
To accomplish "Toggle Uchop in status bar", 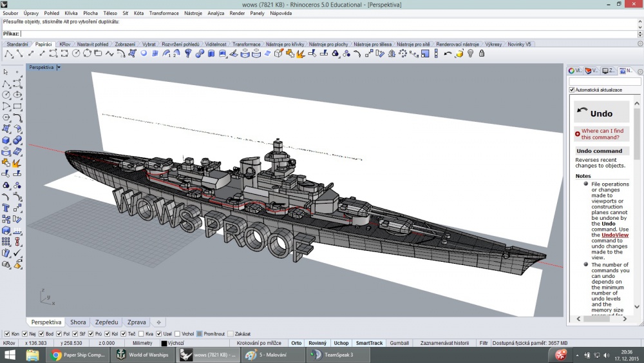I will point(341,343).
